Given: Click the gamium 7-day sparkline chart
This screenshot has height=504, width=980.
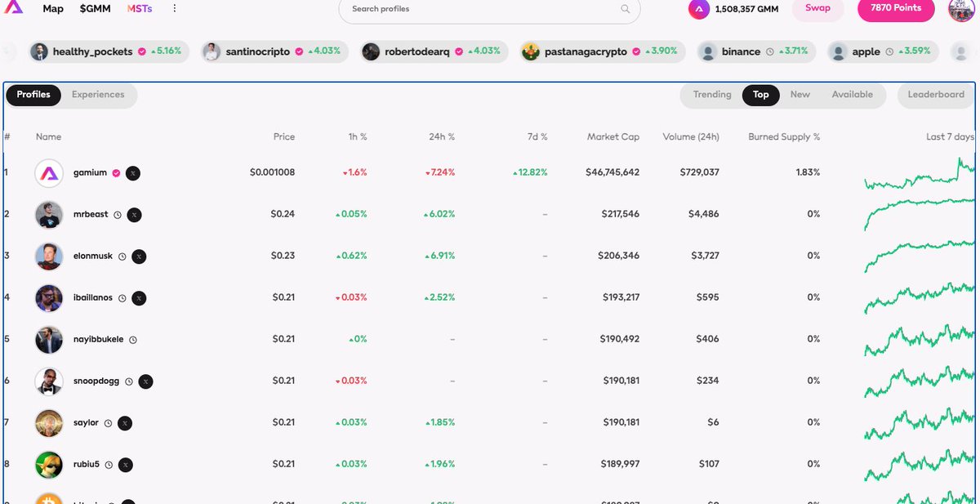Looking at the screenshot, I should click(x=920, y=173).
